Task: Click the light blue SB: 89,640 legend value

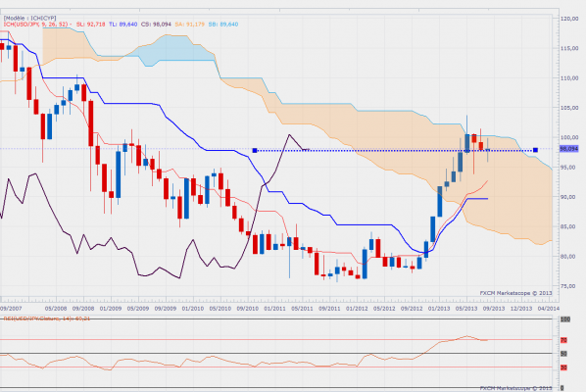Action: (x=223, y=24)
